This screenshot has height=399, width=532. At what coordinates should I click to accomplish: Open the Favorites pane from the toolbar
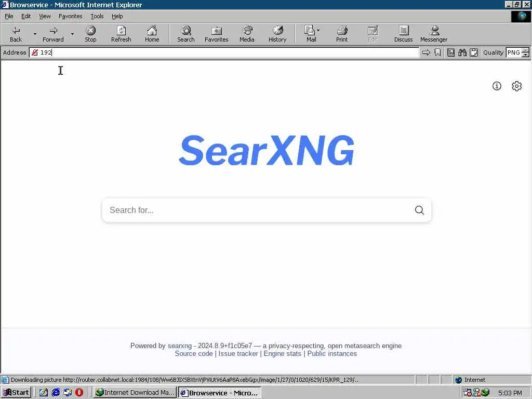217,34
